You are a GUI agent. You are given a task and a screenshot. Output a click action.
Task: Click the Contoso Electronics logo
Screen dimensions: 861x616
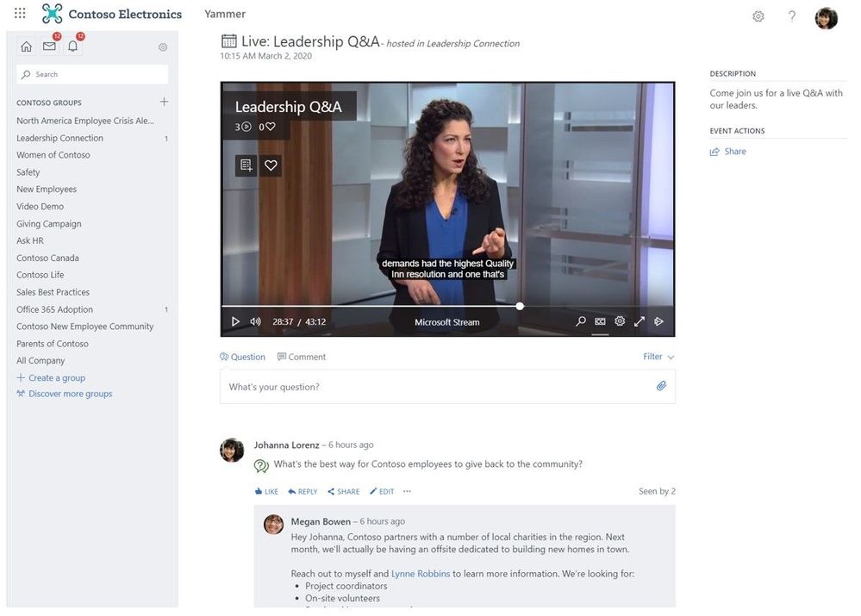(x=112, y=14)
